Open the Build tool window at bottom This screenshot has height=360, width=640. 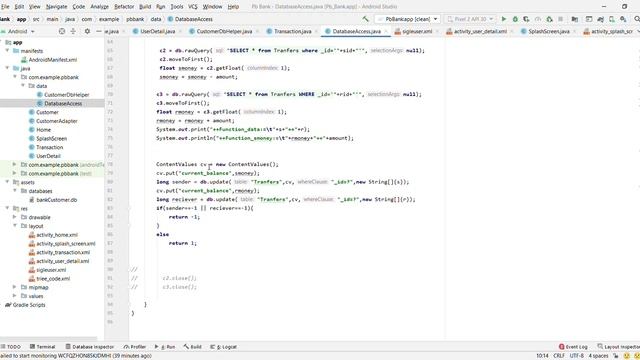(192, 347)
